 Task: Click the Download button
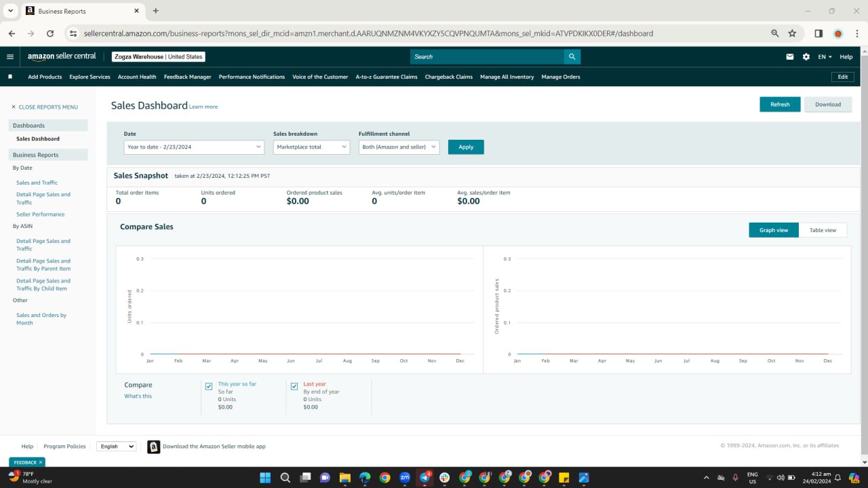coord(828,105)
